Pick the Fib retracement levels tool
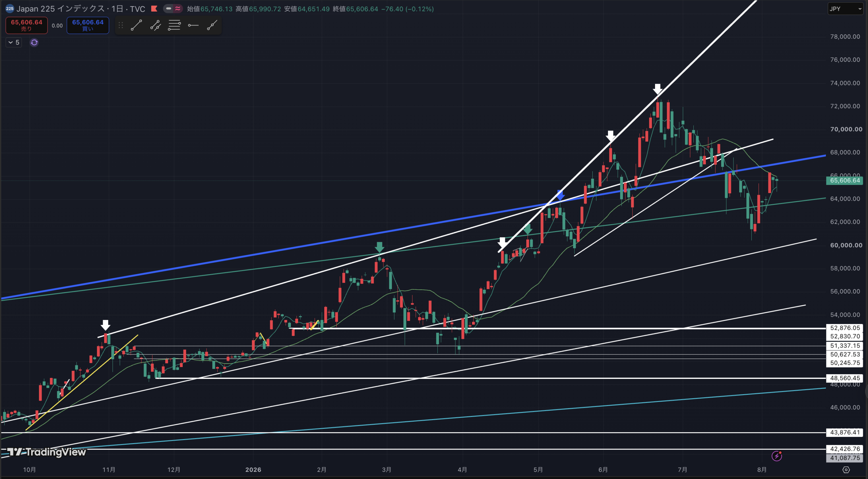The width and height of the screenshot is (868, 479). click(x=174, y=25)
